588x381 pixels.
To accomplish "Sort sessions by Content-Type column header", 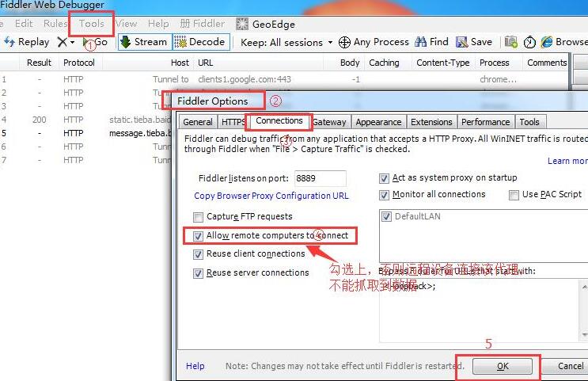I will (x=443, y=63).
